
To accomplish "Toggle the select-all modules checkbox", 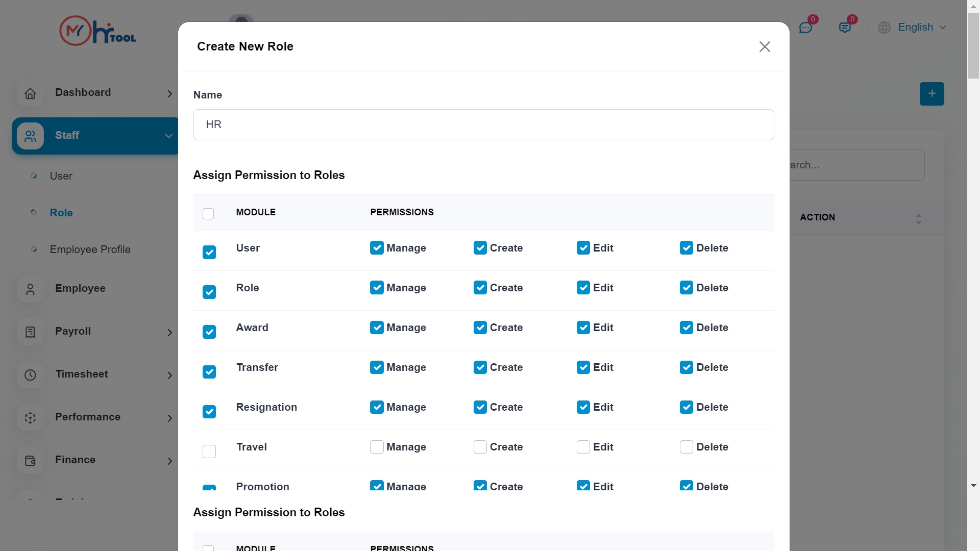I will point(208,213).
